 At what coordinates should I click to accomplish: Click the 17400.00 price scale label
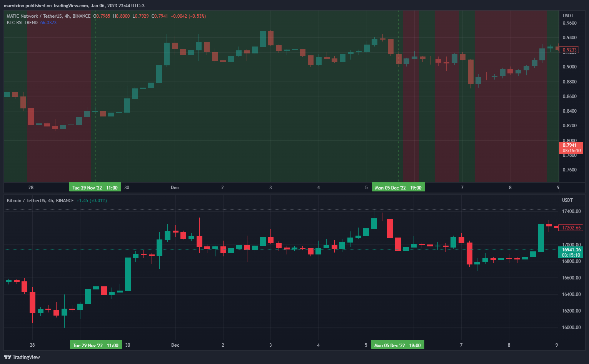pyautogui.click(x=571, y=211)
